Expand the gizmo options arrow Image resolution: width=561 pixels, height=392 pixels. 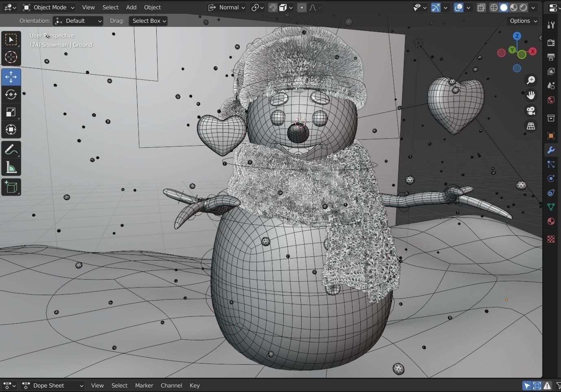(445, 7)
